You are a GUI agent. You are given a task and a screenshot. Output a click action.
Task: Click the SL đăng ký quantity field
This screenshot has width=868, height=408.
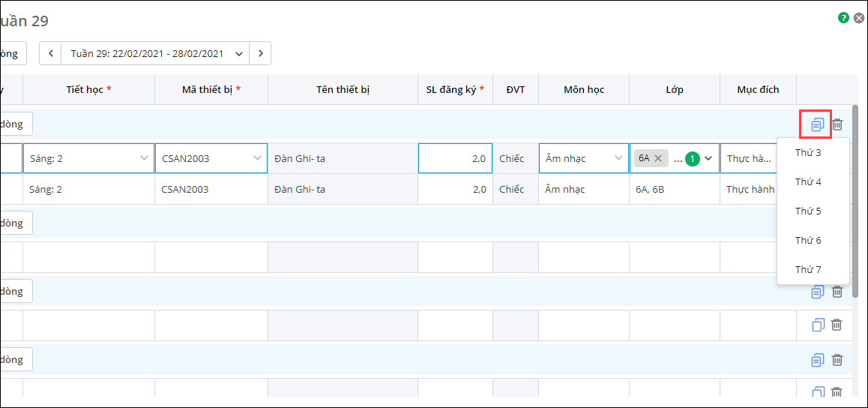[x=455, y=158]
